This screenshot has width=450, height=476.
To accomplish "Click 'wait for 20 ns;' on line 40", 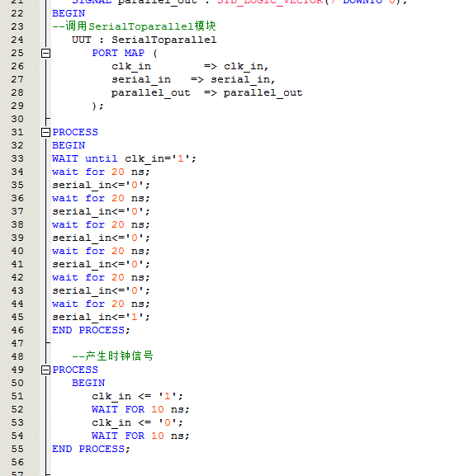I will (102, 251).
